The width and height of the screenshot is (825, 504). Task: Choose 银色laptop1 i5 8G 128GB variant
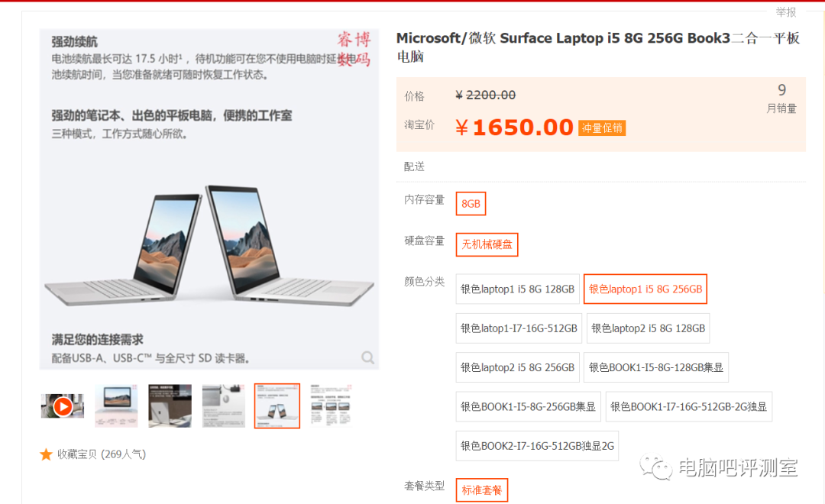(x=517, y=289)
